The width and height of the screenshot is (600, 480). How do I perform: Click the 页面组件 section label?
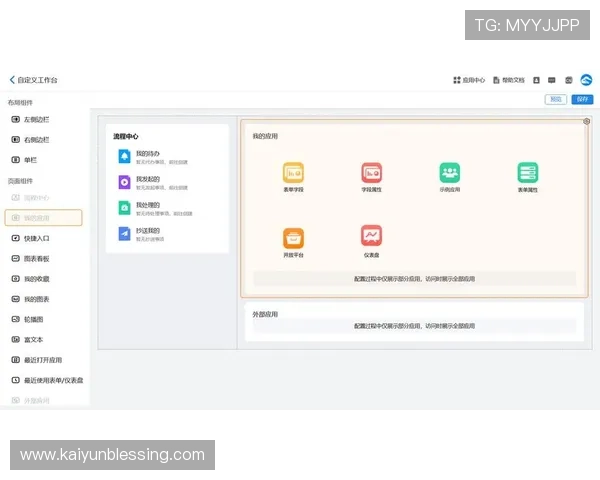pyautogui.click(x=20, y=181)
